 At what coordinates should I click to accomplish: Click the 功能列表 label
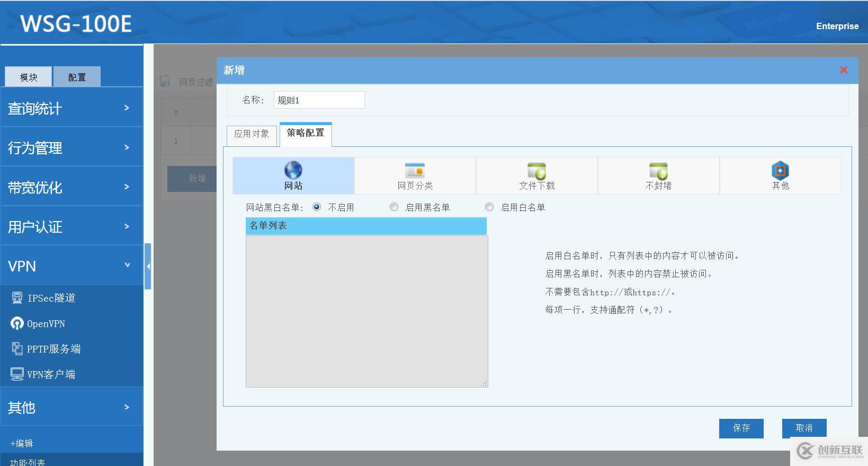(28, 462)
